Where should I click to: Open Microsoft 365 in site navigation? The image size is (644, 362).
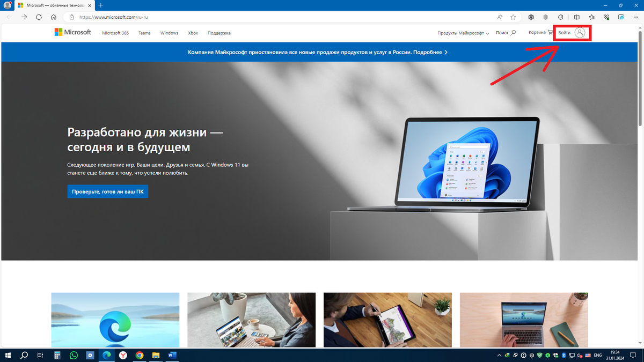pos(115,33)
